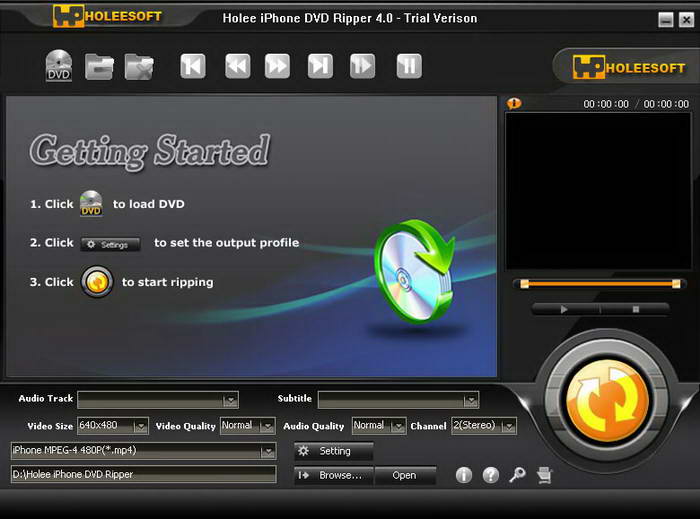Click the green disc graphic in preview area
The height and width of the screenshot is (519, 700).
coord(414,271)
